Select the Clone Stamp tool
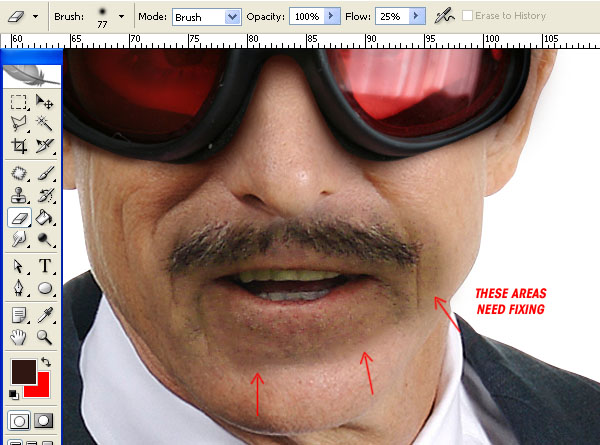600x445 pixels. pyautogui.click(x=19, y=195)
